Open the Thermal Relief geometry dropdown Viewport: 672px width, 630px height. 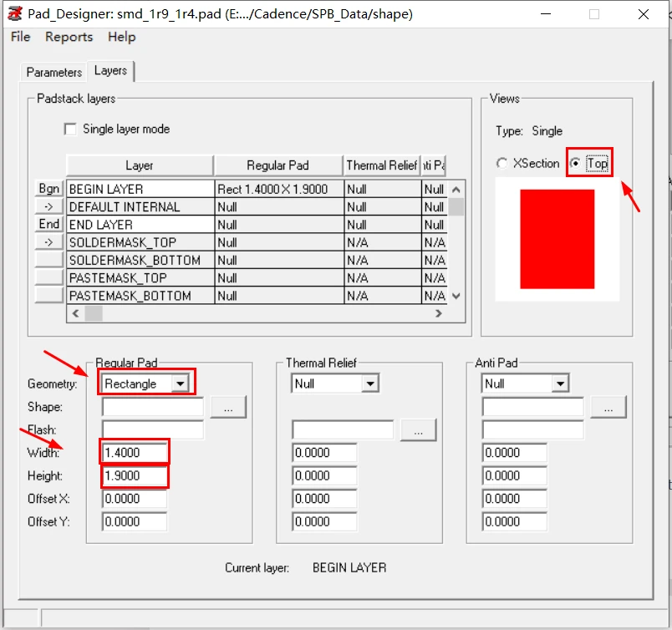(370, 384)
